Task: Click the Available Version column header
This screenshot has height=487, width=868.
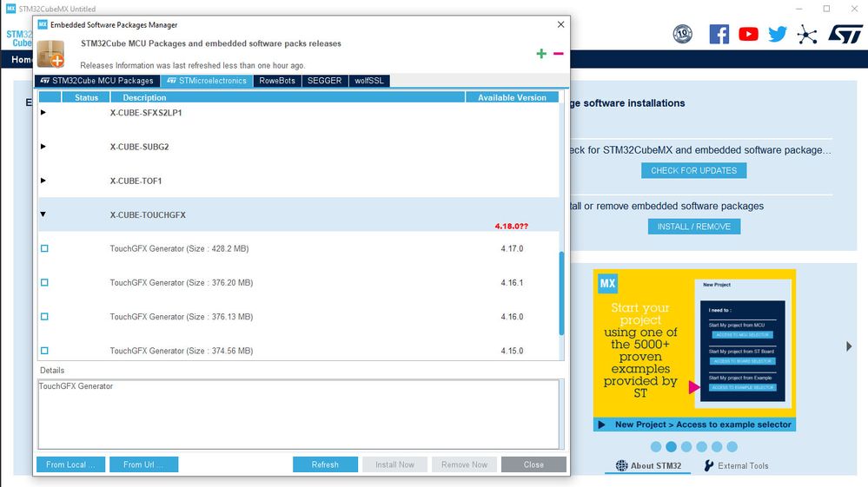Action: (512, 97)
